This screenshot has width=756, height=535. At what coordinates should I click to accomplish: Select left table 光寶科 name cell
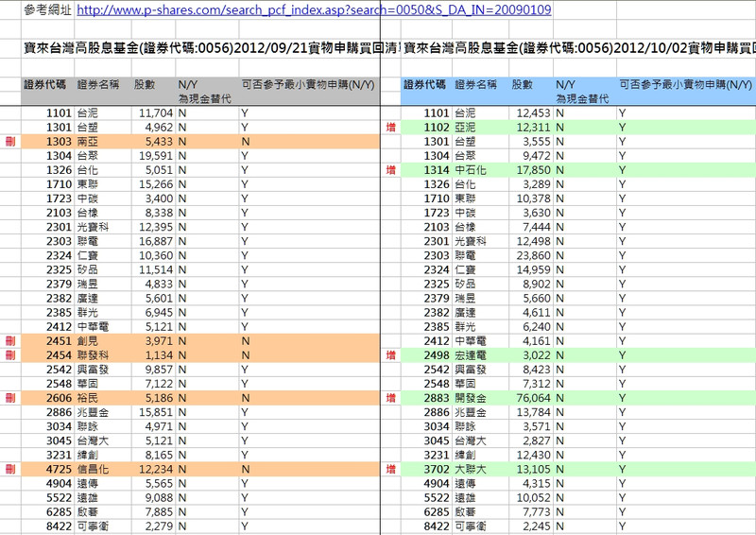coord(93,227)
